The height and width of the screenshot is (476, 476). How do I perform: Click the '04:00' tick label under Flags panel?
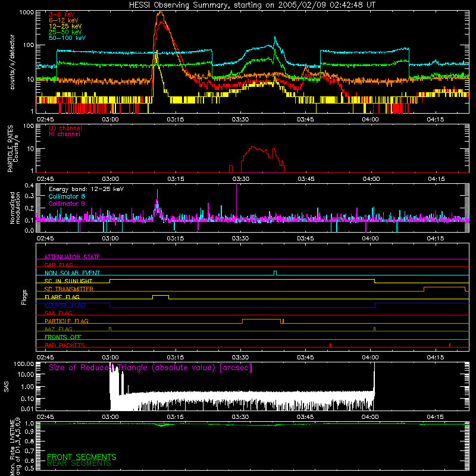pos(370,358)
